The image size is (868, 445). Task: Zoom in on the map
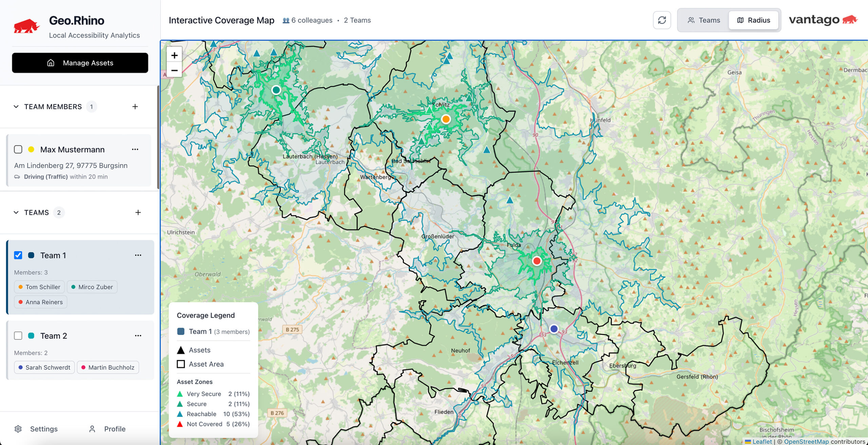click(x=174, y=55)
